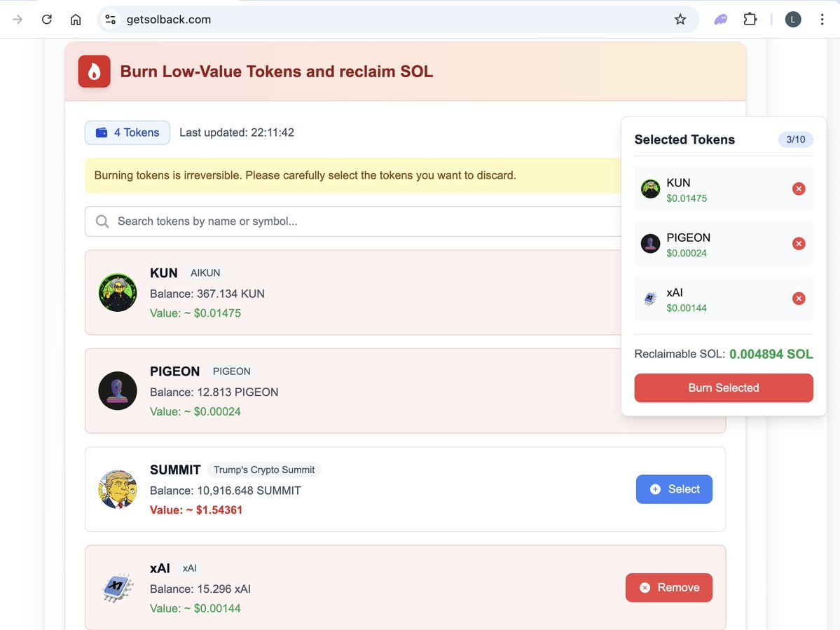Viewport: 840px width, 630px height.
Task: Click SUMMIT token Trump avatar
Action: pos(118,489)
